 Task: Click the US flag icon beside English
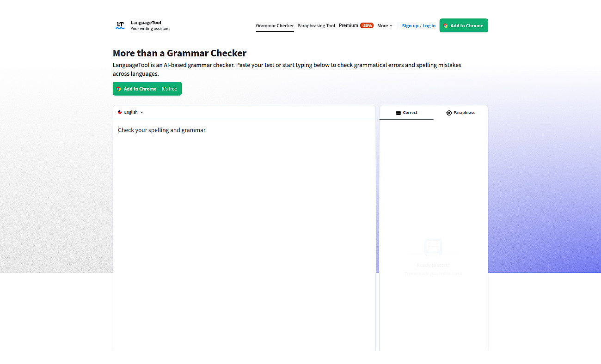pos(120,112)
